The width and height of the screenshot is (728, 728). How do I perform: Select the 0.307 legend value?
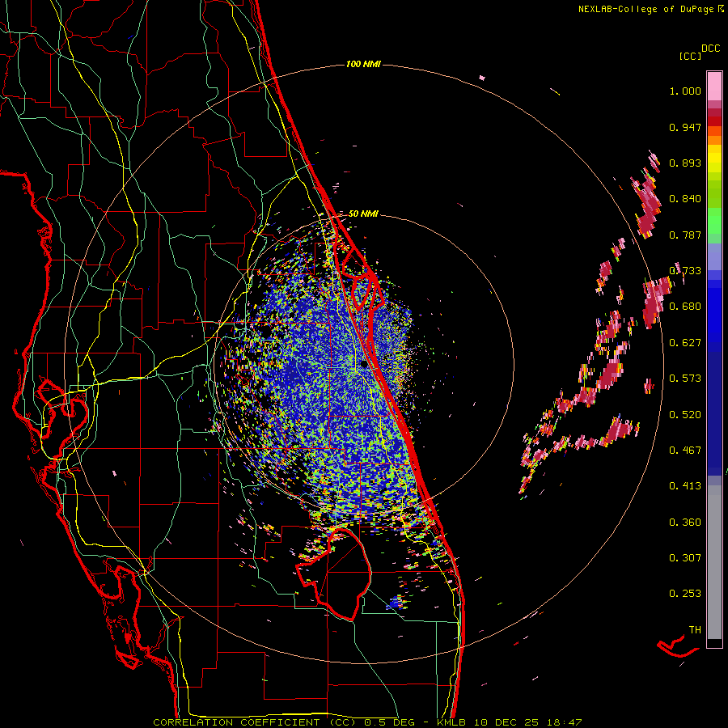click(x=685, y=558)
